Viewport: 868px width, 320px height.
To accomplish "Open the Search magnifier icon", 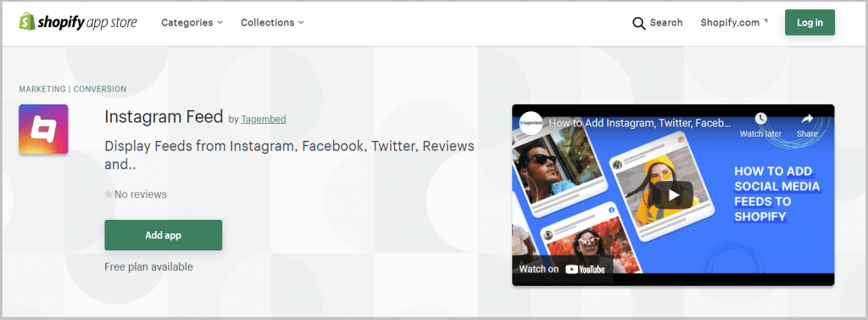I will 639,23.
